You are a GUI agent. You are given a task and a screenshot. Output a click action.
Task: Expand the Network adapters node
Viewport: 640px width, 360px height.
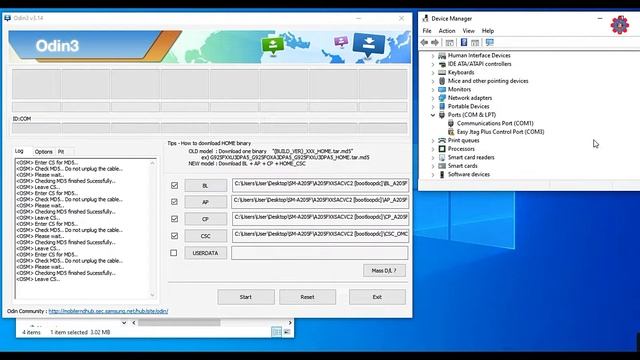point(433,98)
